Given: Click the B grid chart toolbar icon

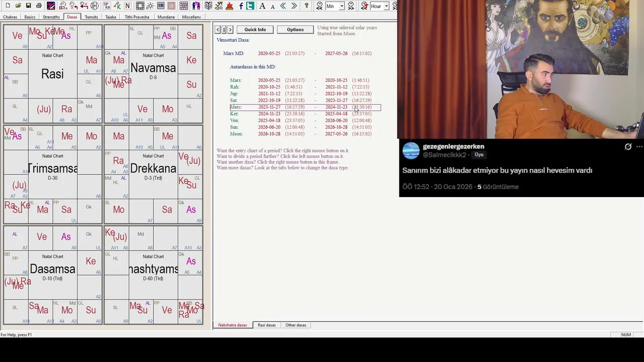Looking at the screenshot, I should (184, 6).
